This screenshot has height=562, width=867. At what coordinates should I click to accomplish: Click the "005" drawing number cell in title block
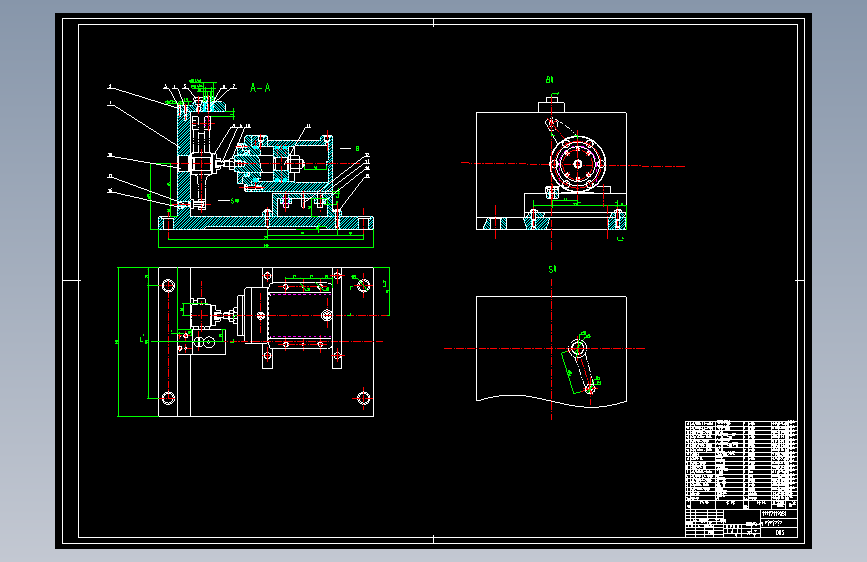click(x=780, y=533)
